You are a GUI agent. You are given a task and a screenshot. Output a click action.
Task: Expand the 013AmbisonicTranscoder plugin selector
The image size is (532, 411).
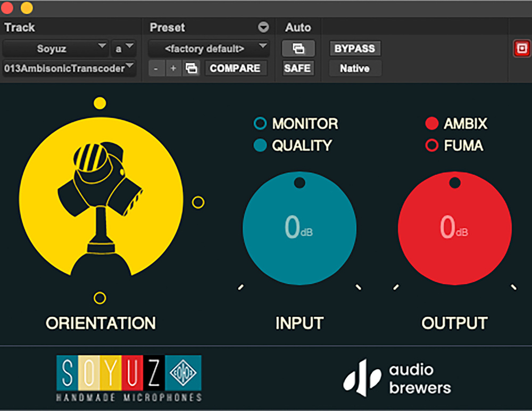pyautogui.click(x=69, y=68)
